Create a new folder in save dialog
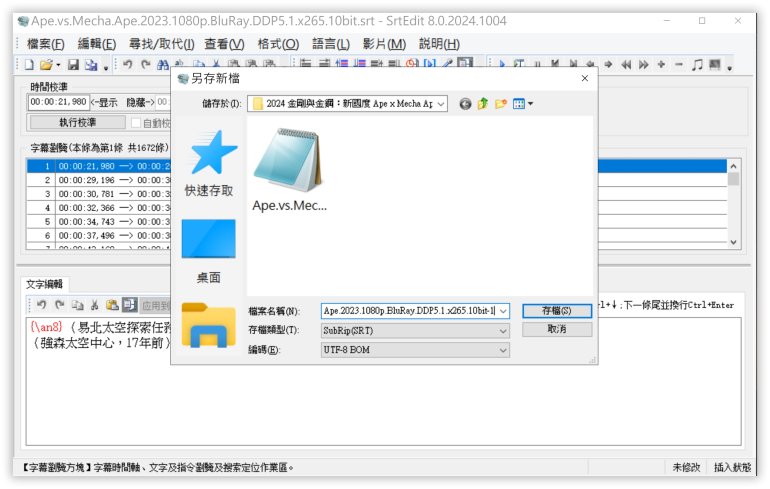 pyautogui.click(x=501, y=104)
